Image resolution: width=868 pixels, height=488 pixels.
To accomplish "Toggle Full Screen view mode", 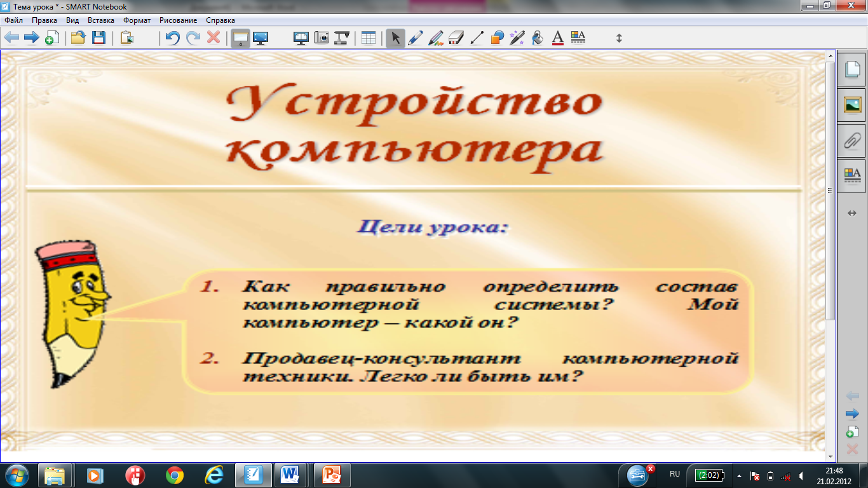I will 260,37.
